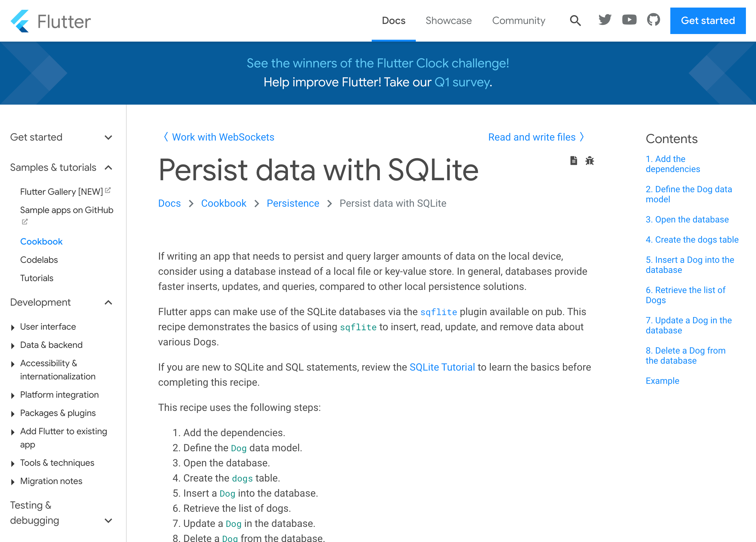This screenshot has width=756, height=542.
Task: Switch to the Showcase nav tab
Action: pos(448,21)
